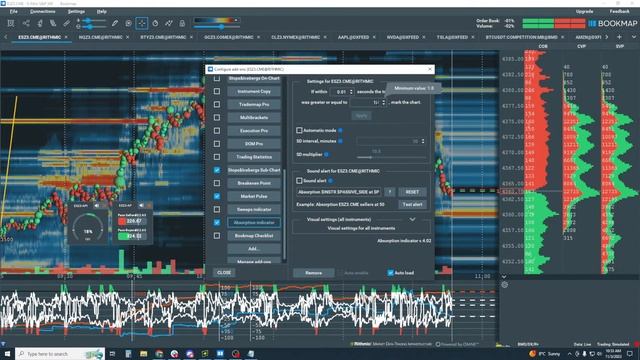Click info icon next to Automatic mode
The image size is (640, 360).
tap(340, 130)
